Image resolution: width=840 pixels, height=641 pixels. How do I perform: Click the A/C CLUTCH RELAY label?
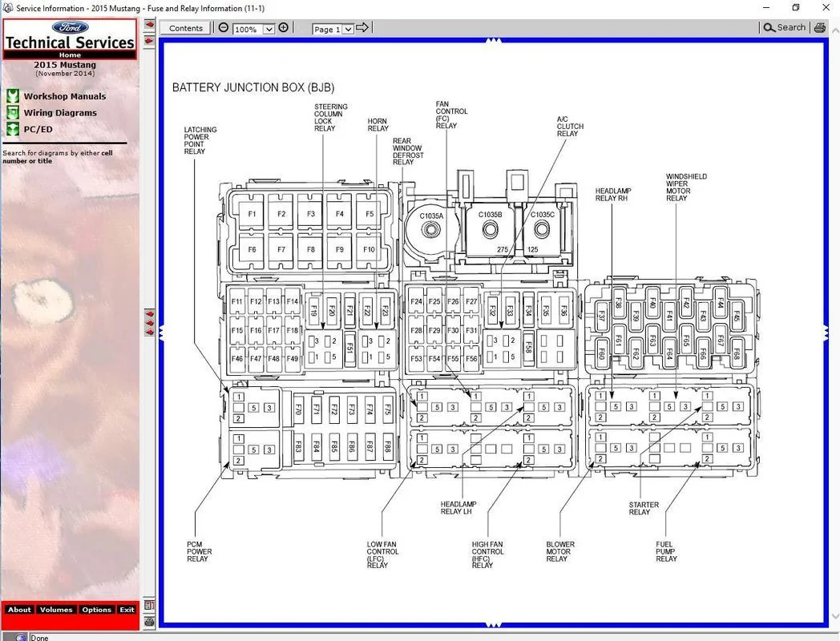pos(570,127)
